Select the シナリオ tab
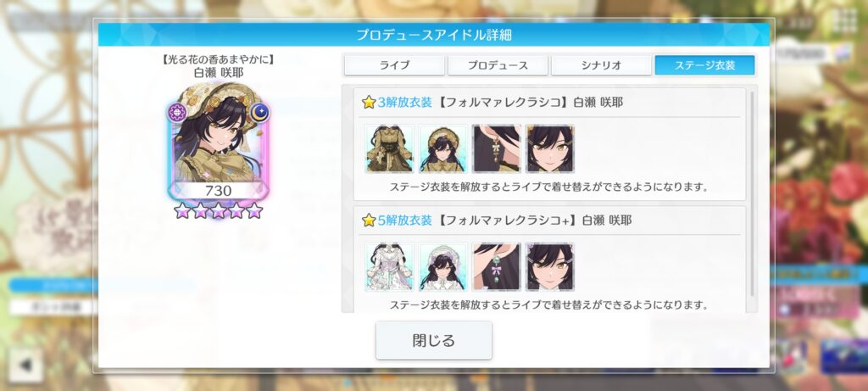Viewport: 868px width, 391px height. [x=601, y=65]
